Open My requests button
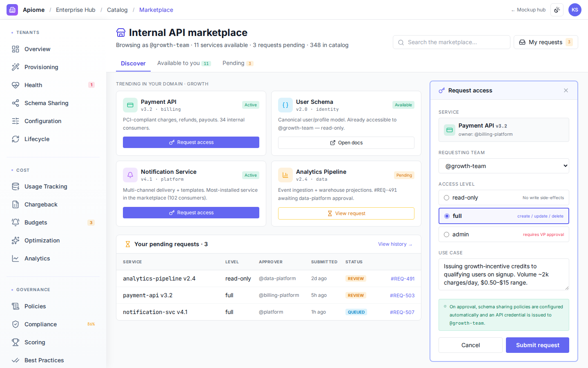 546,42
